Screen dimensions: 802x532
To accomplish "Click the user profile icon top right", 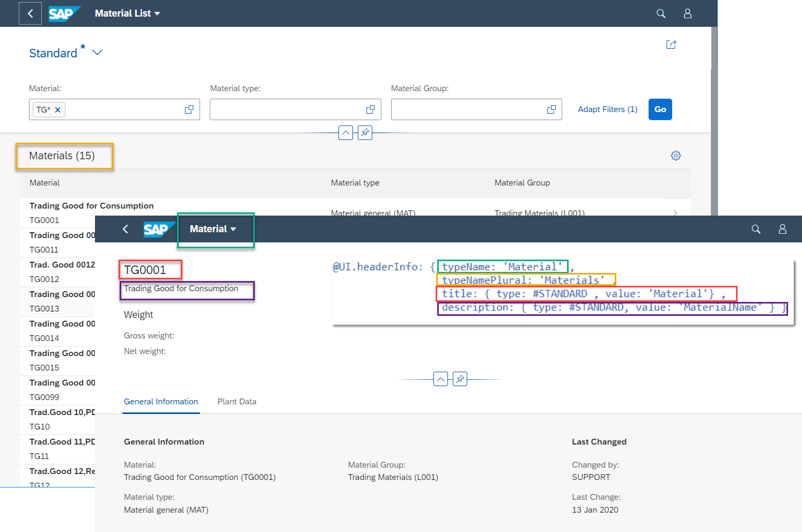I will pos(687,13).
